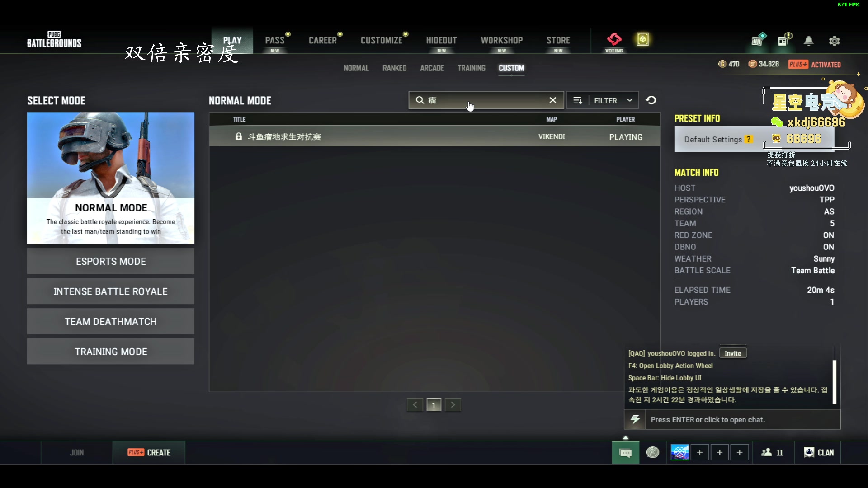The height and width of the screenshot is (488, 868).
Task: Toggle the chat window button
Action: [625, 453]
